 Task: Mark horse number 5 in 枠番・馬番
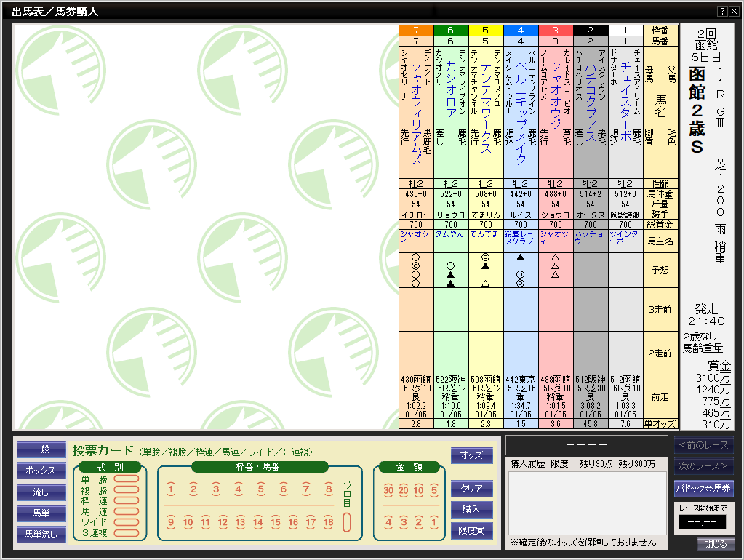click(x=261, y=489)
